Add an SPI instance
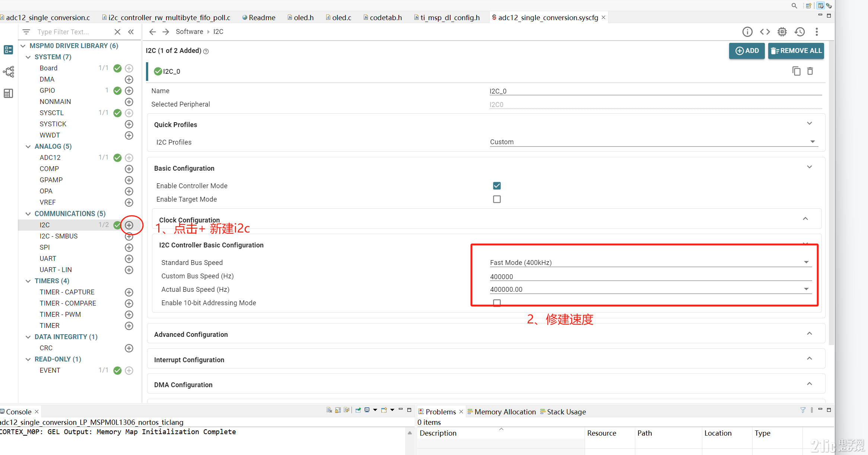The height and width of the screenshot is (455, 868). tap(129, 247)
